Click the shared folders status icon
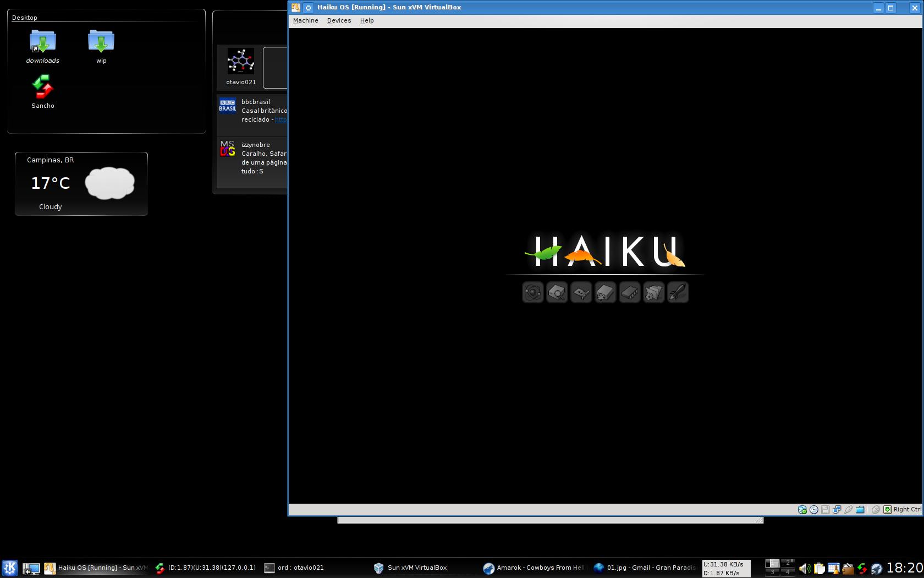Image resolution: width=924 pixels, height=578 pixels. click(860, 510)
